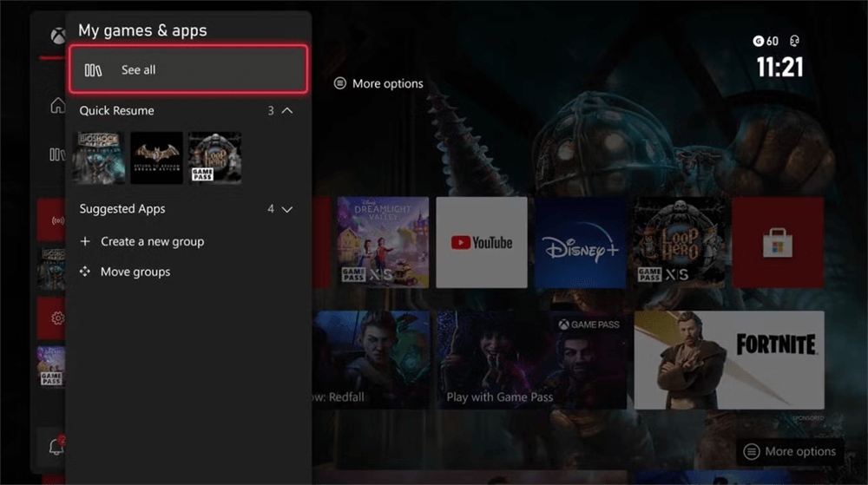Click the My games & apps heading
868x485 pixels.
click(142, 30)
